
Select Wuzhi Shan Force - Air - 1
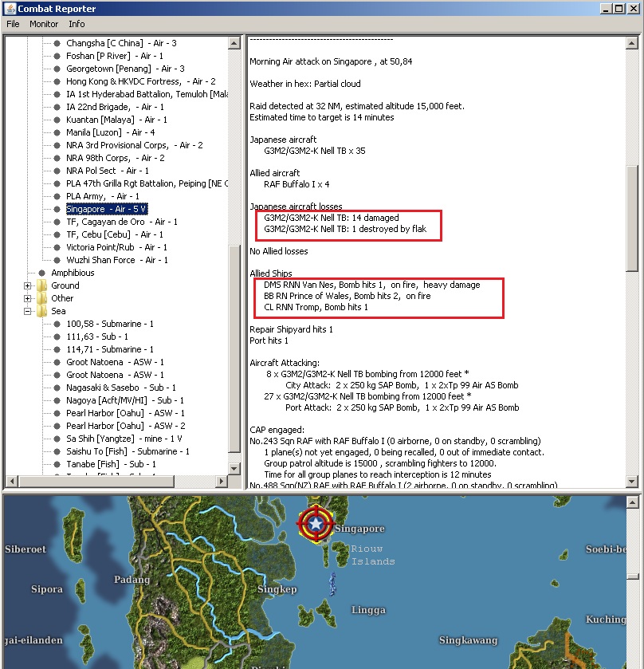(x=117, y=260)
